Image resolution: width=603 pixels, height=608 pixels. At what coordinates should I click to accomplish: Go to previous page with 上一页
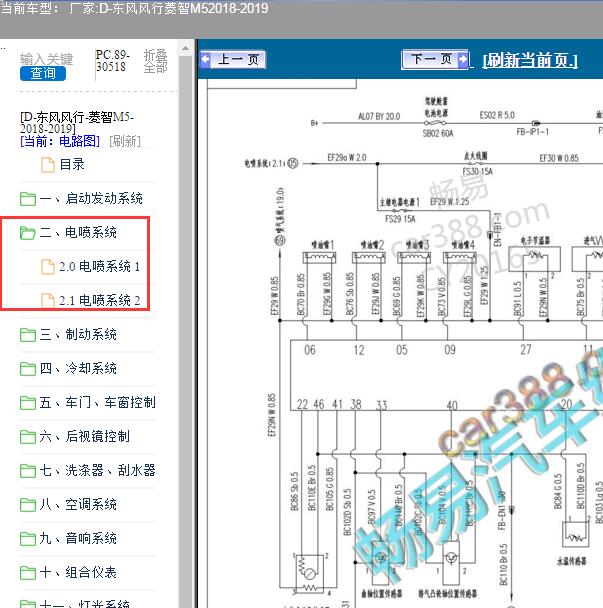pyautogui.click(x=233, y=60)
